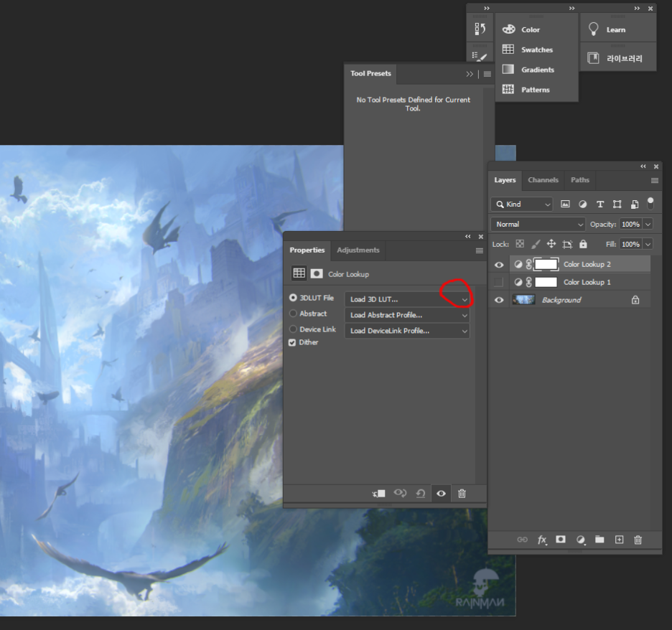Click the Opacity 100% input field
Image resolution: width=672 pixels, height=630 pixels.
click(631, 225)
